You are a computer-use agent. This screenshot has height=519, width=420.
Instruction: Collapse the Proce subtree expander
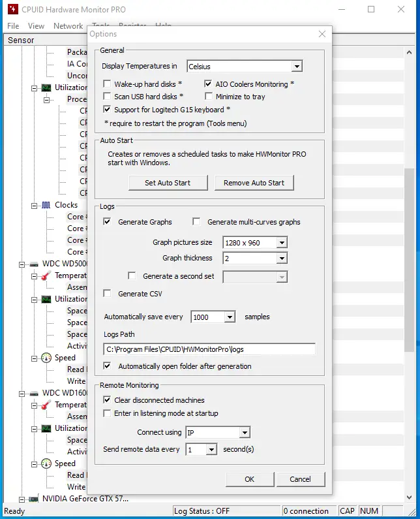pos(46,100)
